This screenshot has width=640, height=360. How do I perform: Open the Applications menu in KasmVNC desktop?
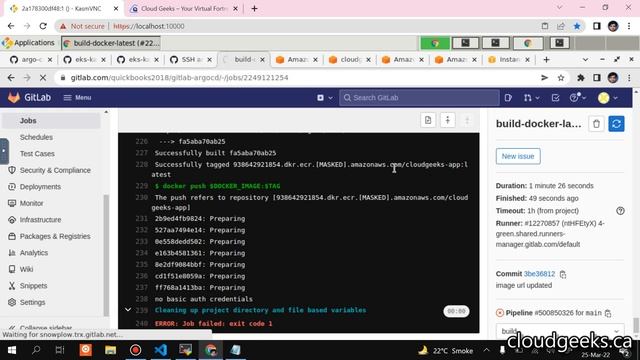28,43
